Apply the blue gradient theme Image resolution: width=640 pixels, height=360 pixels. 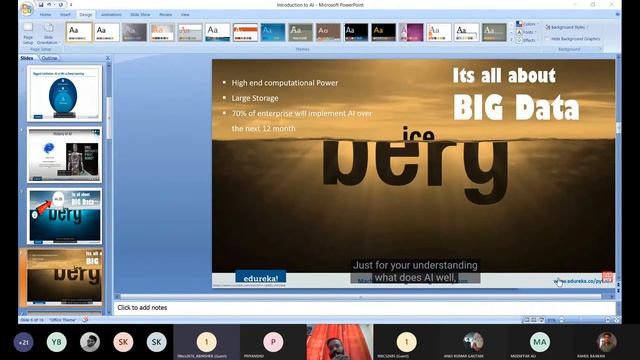point(273,32)
